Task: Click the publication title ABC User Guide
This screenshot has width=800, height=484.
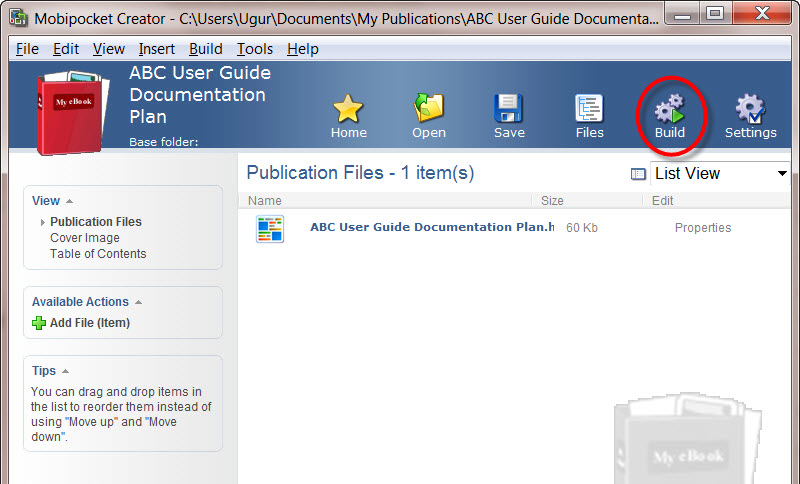Action: (x=199, y=94)
